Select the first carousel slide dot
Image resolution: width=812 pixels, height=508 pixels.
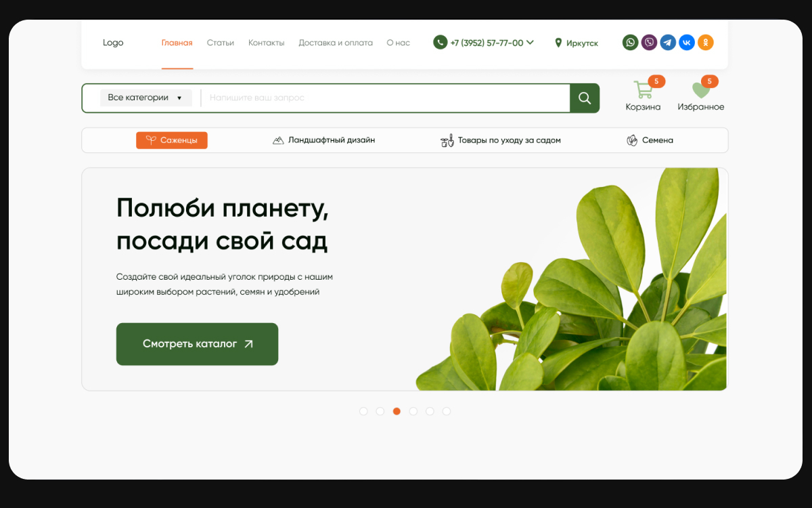pyautogui.click(x=363, y=411)
